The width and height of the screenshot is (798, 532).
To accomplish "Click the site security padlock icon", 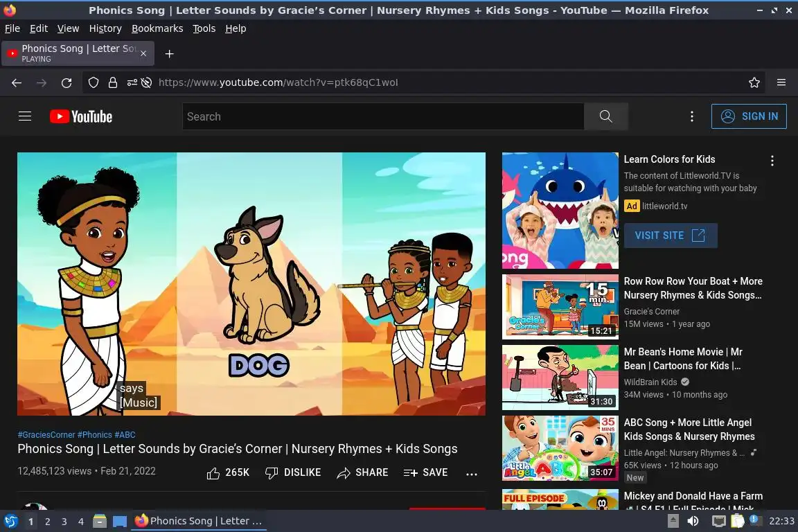I will pos(113,82).
